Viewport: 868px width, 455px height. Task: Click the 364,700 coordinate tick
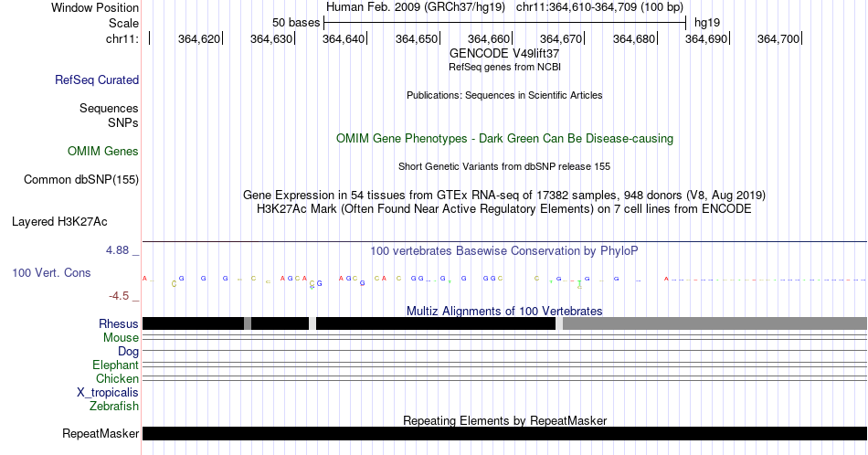(779, 38)
